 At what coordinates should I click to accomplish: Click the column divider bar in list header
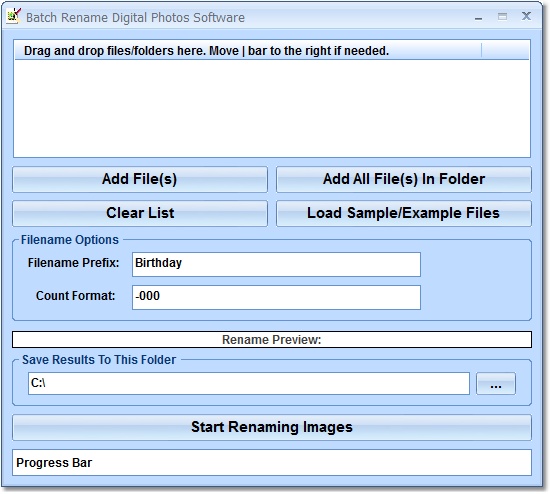(482, 51)
